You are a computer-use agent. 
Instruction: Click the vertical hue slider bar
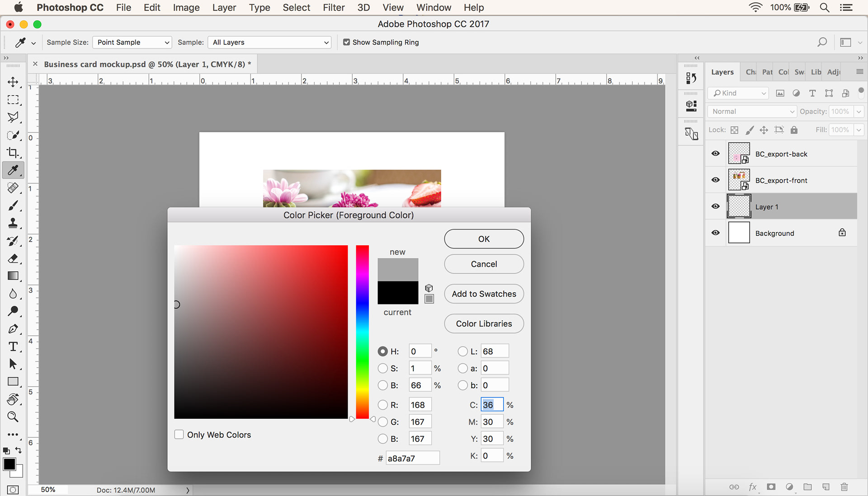(362, 332)
